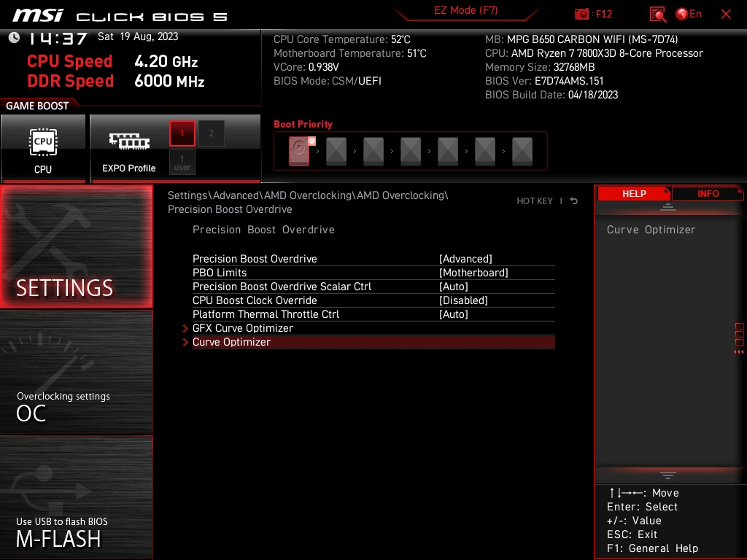Expand the Curve Optimizer submenu

pyautogui.click(x=373, y=342)
